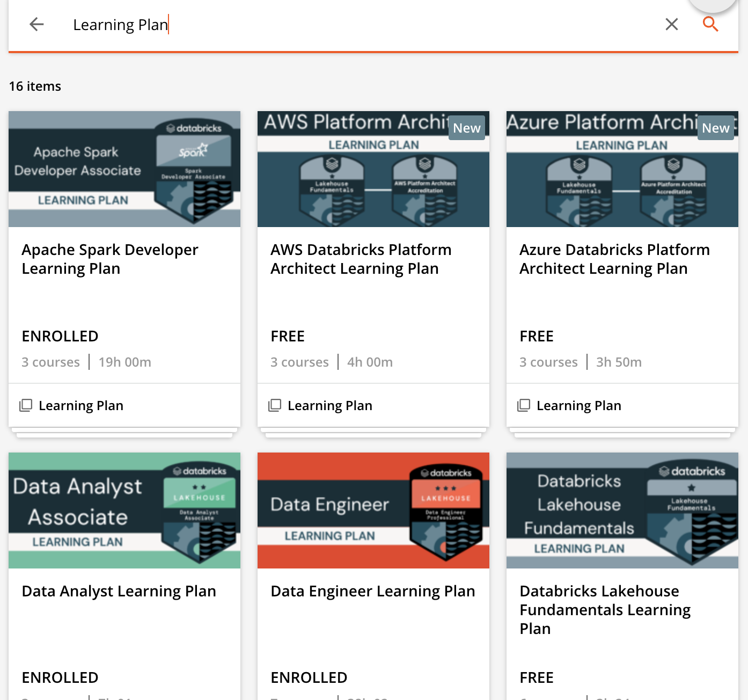Image resolution: width=748 pixels, height=700 pixels.
Task: Click "3 courses" on Apache Spark card
Action: 50,362
